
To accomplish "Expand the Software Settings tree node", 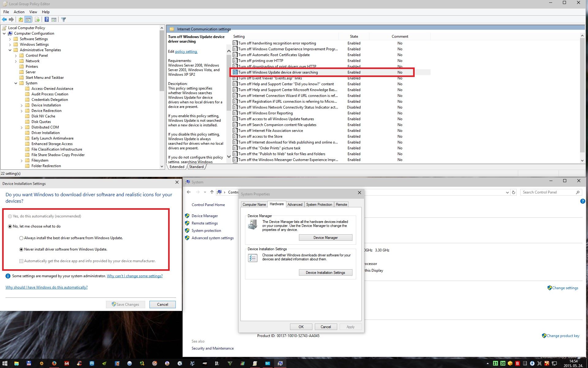I will [10, 39].
